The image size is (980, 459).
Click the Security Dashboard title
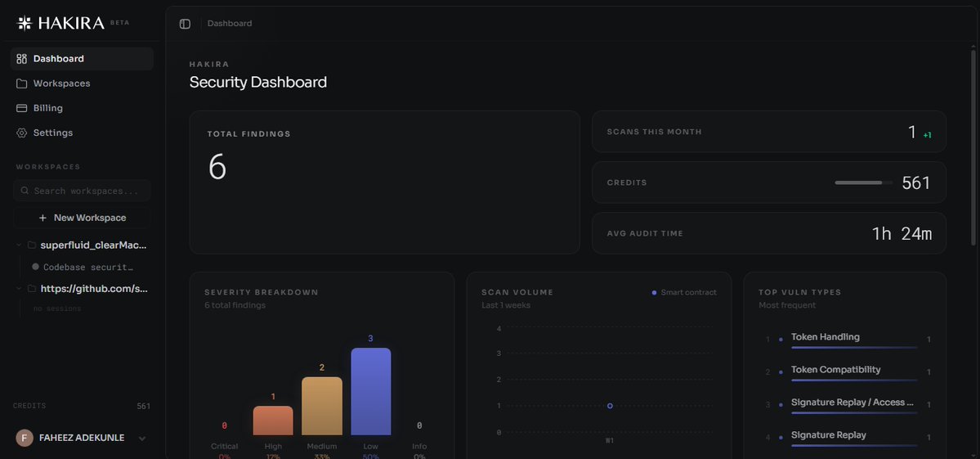tap(258, 82)
